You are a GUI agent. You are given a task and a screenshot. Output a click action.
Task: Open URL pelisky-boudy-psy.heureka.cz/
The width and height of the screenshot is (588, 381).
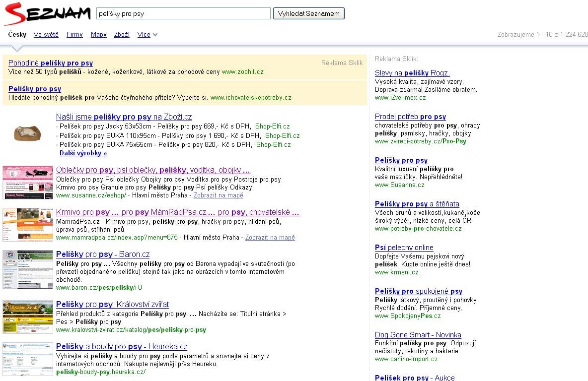[x=101, y=372]
